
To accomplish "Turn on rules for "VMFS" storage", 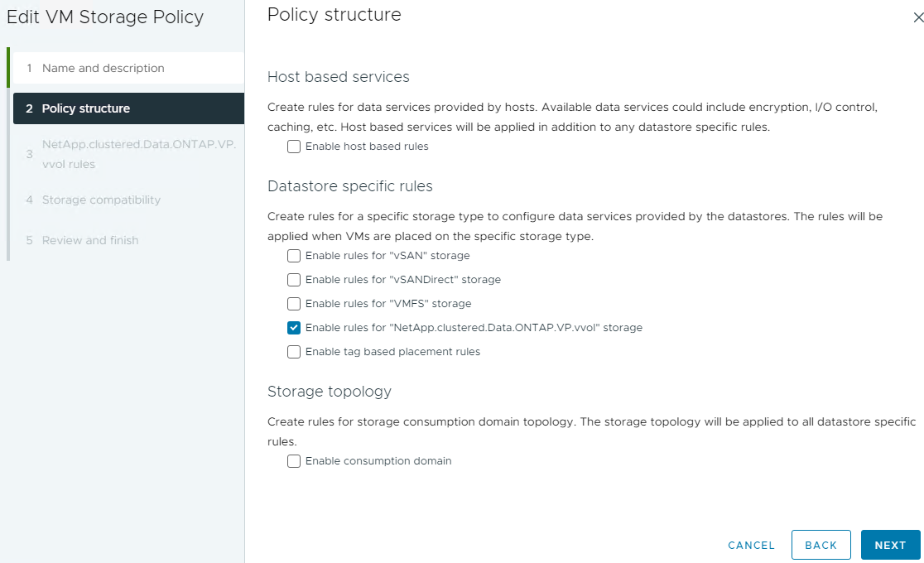I will [294, 304].
